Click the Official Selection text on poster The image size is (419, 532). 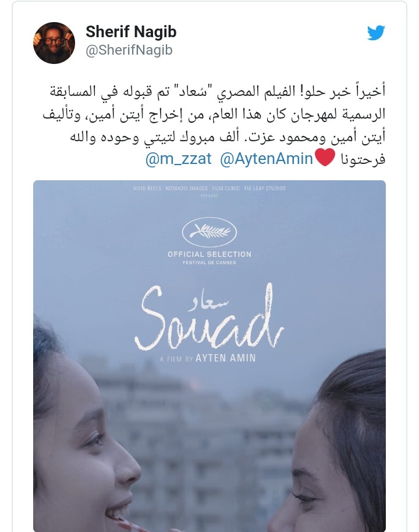tap(210, 254)
